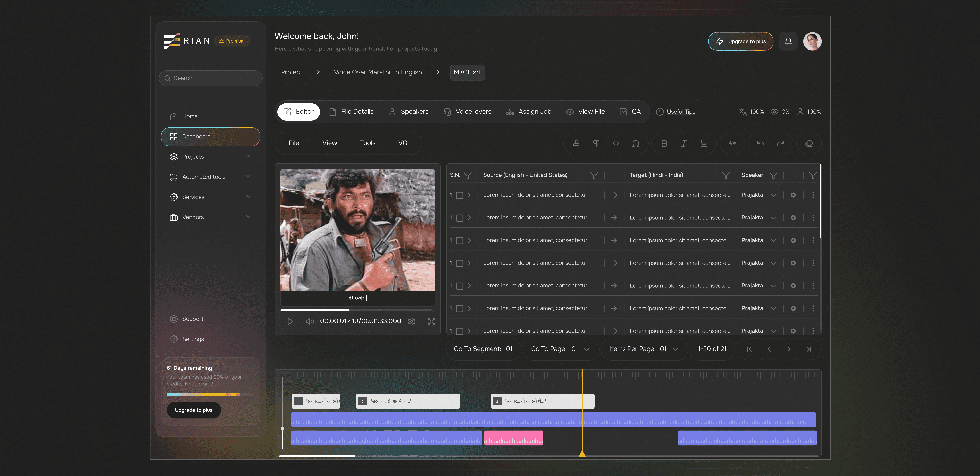
Task: Click the paragraph mark icon
Action: pyautogui.click(x=596, y=143)
